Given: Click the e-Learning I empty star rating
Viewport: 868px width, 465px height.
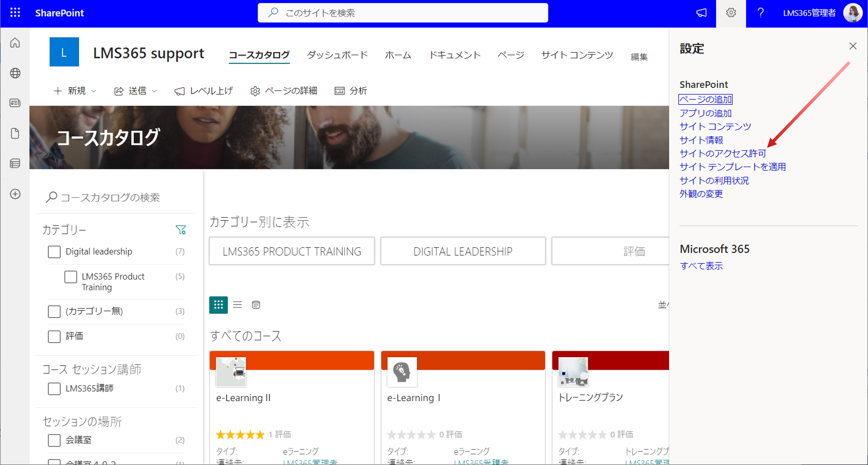Looking at the screenshot, I should (x=411, y=435).
